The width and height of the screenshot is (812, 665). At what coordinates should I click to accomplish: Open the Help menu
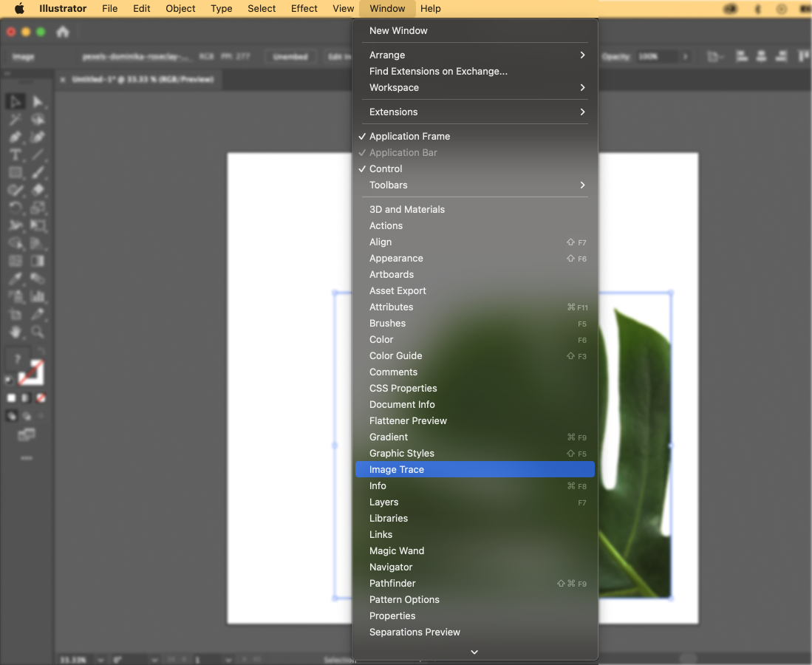click(x=431, y=8)
